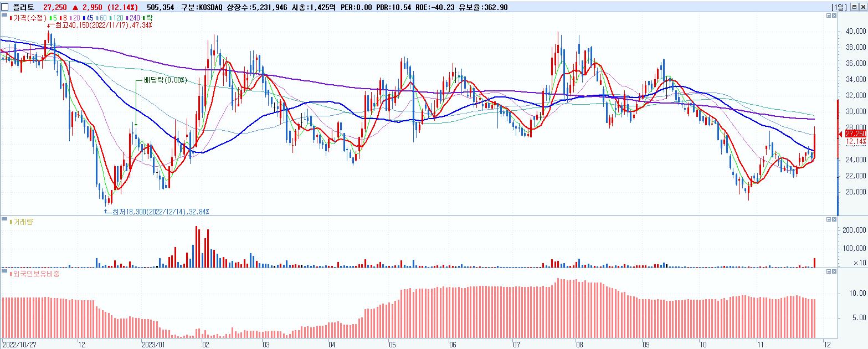This screenshot has width=868, height=349.
Task: Click the ROE:-40.23 indicator text
Action: 434,7
